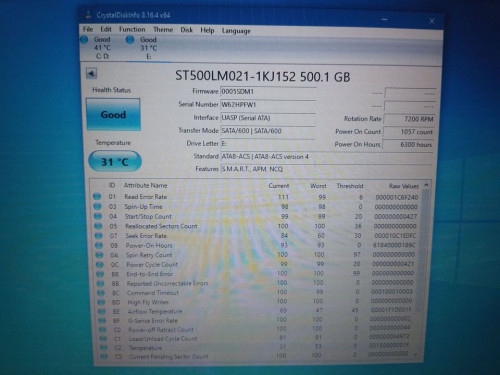Click the status icon for Seek Error Rate
The image size is (500, 375).
click(x=98, y=236)
